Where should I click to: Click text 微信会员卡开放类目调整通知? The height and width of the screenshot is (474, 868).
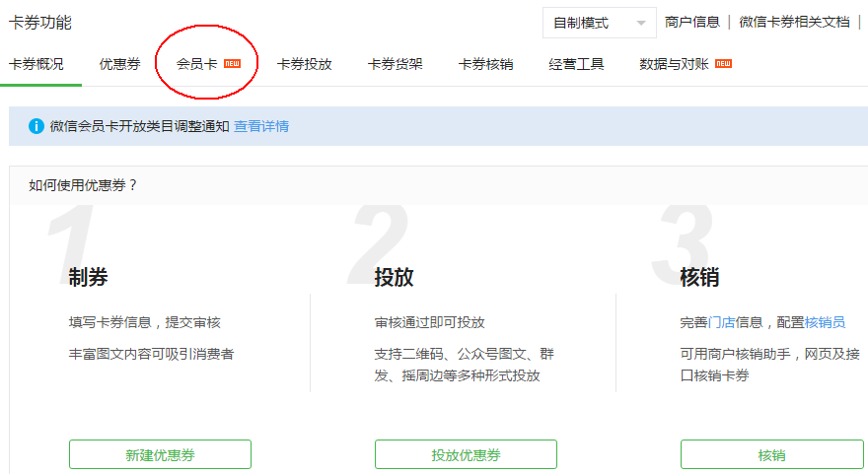(x=139, y=126)
